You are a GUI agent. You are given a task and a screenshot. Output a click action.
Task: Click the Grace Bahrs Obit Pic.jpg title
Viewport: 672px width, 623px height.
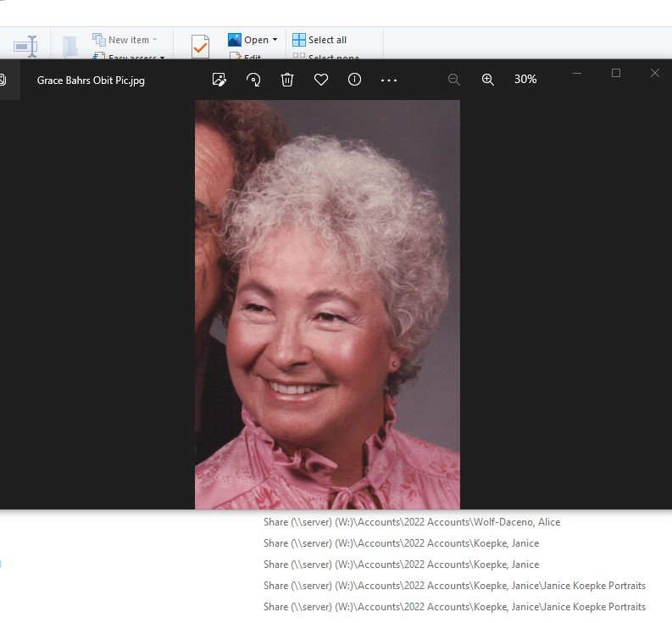[x=91, y=81]
